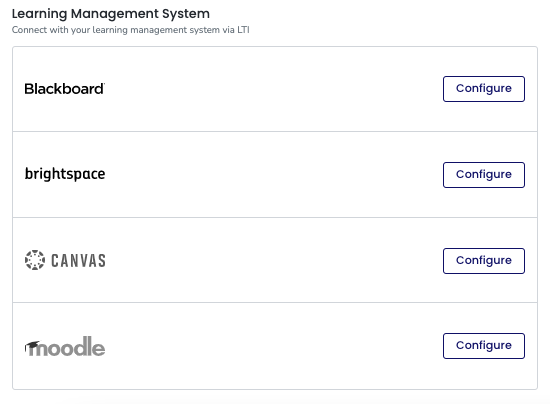Open Configure for Canvas
Image resolution: width=550 pixels, height=404 pixels.
click(x=484, y=261)
